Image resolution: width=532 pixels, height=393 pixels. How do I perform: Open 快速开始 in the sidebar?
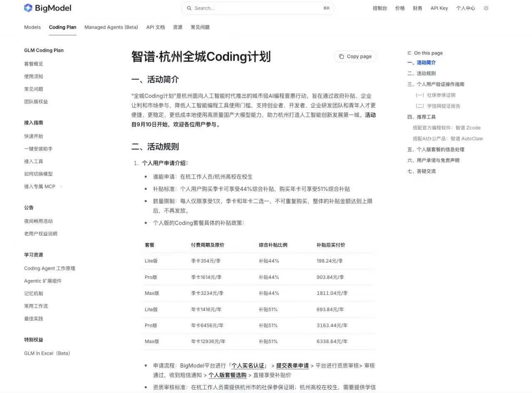click(x=34, y=136)
